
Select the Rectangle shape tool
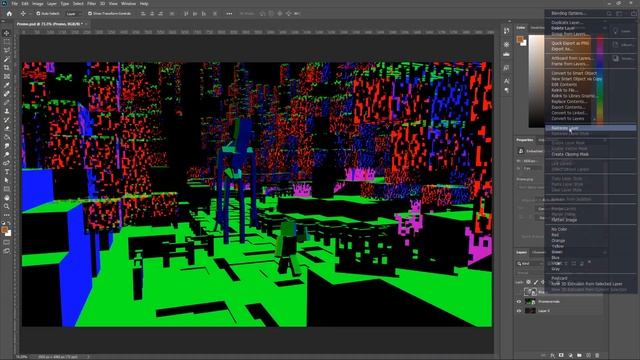tap(7, 189)
